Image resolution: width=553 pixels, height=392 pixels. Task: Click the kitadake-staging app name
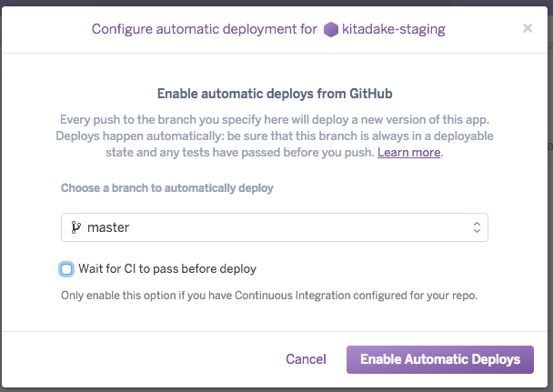pos(395,29)
